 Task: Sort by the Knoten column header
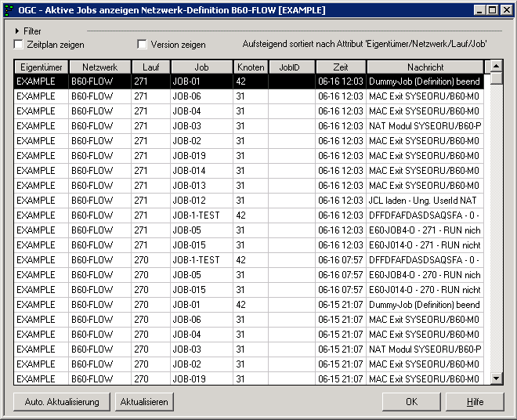[x=251, y=67]
